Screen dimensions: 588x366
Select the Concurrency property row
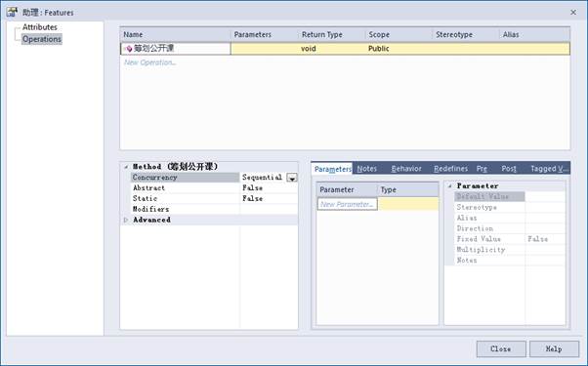pos(185,178)
